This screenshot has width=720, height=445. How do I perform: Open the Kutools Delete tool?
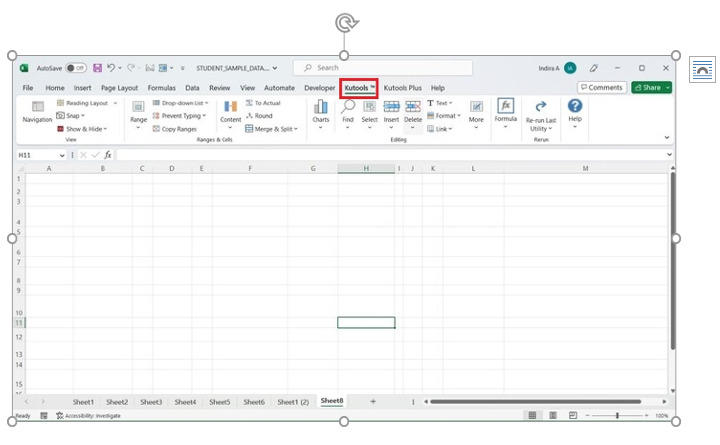pos(413,113)
